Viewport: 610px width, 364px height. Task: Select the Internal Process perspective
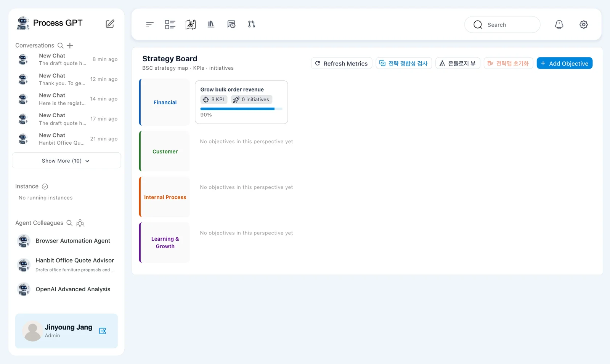point(165,197)
